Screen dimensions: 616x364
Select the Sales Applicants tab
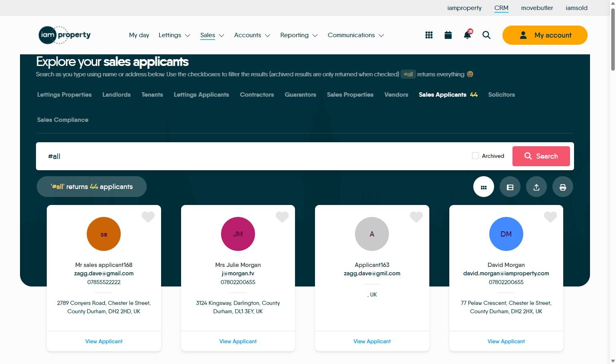tap(448, 95)
